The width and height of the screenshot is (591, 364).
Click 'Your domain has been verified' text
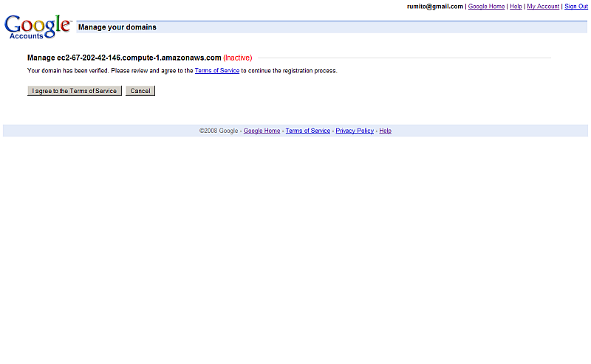pyautogui.click(x=68, y=71)
